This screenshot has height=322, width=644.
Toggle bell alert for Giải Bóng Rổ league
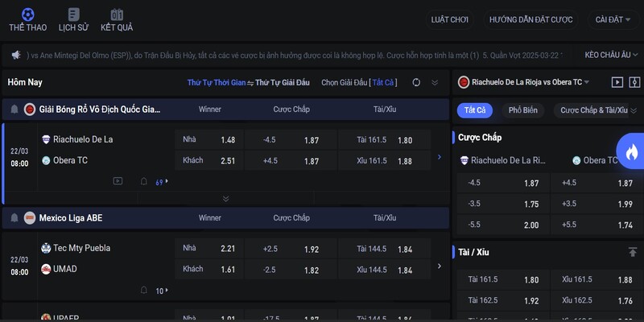click(14, 109)
